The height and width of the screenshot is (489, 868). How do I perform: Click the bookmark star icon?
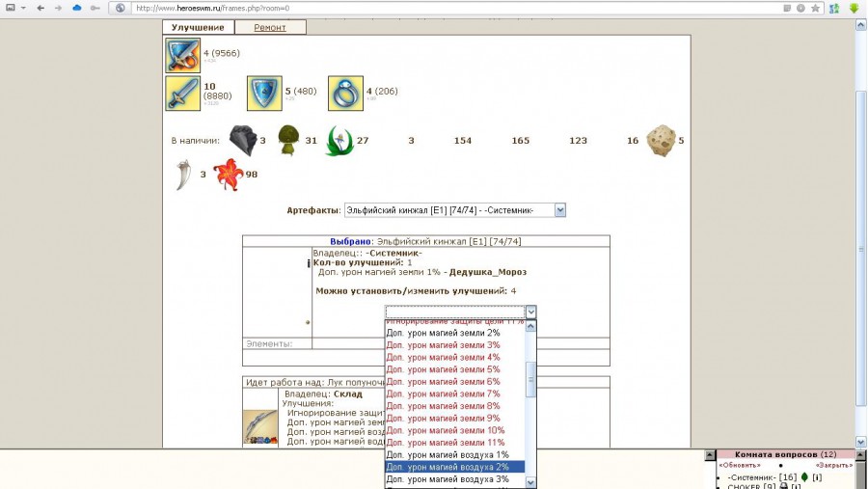(815, 9)
